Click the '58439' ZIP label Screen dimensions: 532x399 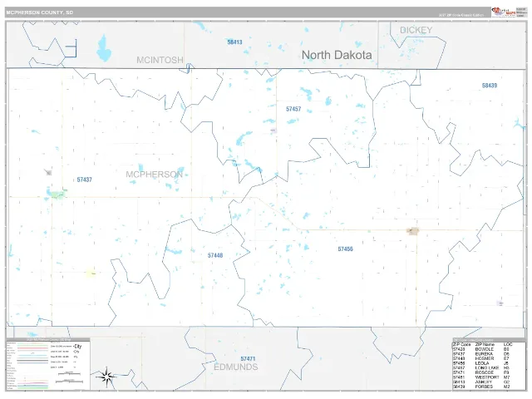click(x=490, y=86)
